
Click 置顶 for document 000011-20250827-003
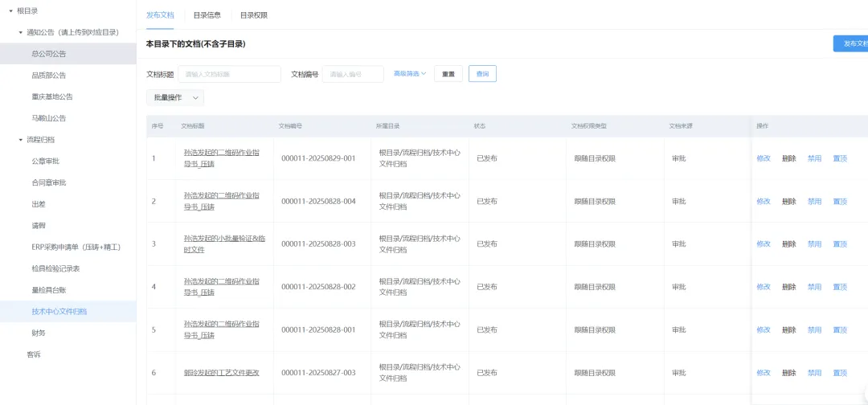[840, 373]
